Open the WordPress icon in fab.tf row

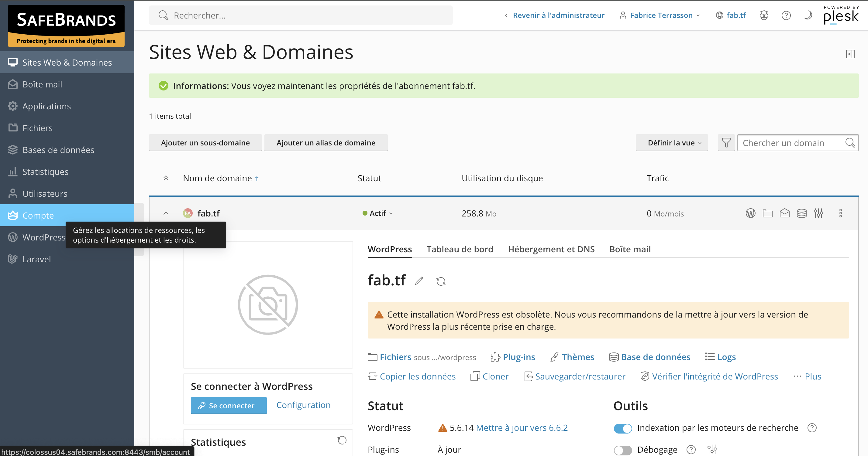750,213
